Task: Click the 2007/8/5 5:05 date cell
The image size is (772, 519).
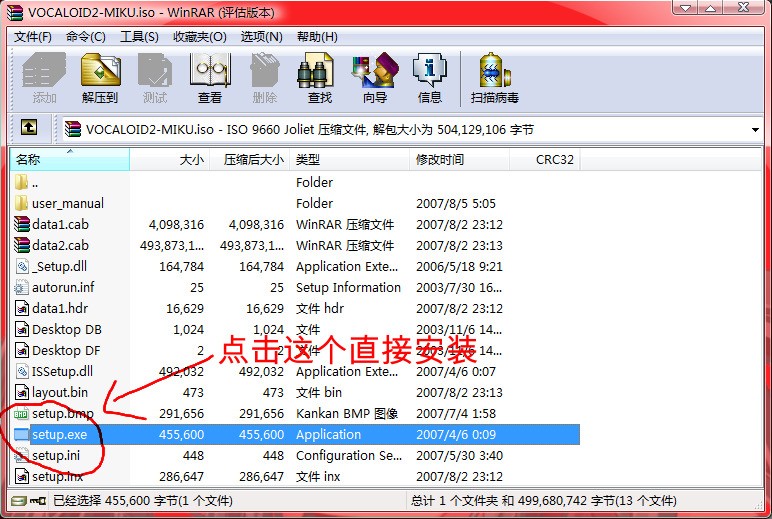Action: 456,203
